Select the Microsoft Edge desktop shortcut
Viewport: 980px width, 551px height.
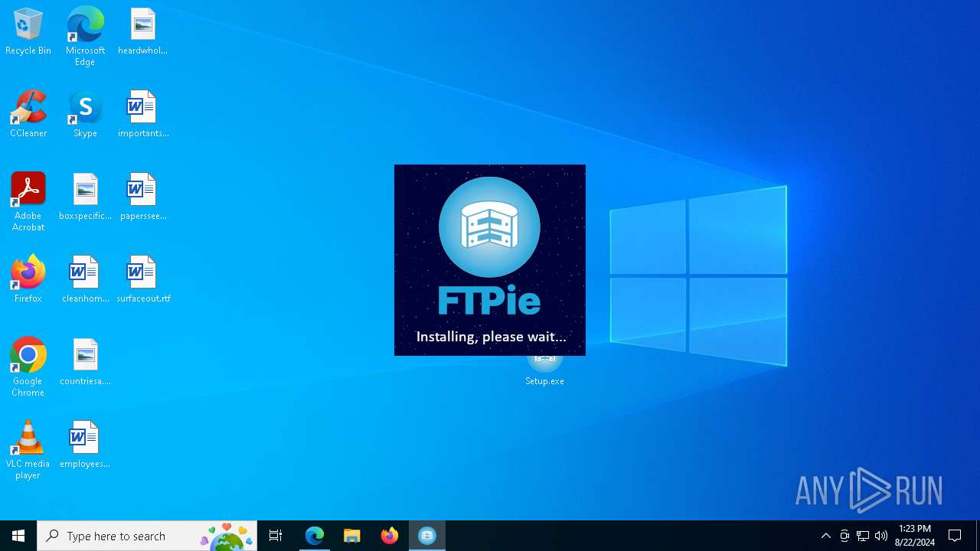coord(85,37)
